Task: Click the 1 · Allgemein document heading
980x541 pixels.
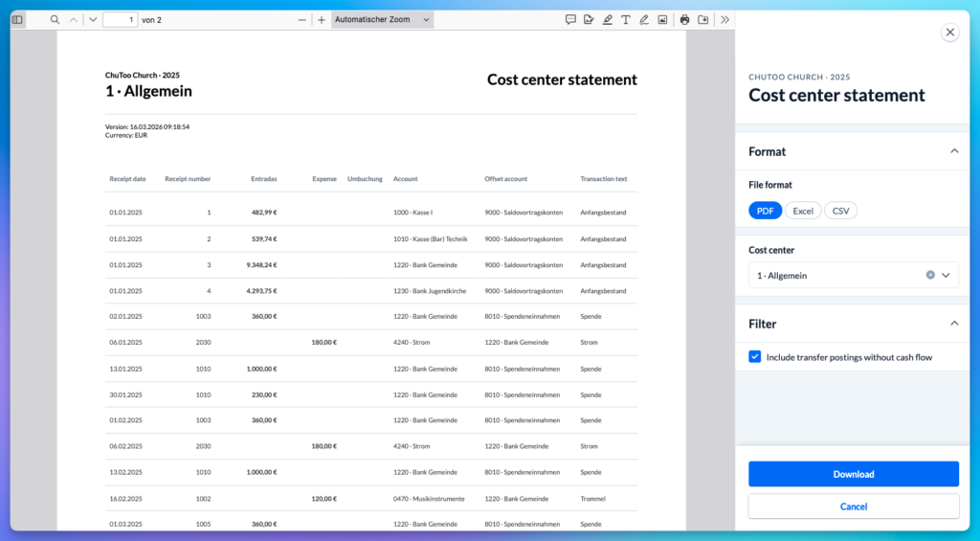Action: click(148, 91)
